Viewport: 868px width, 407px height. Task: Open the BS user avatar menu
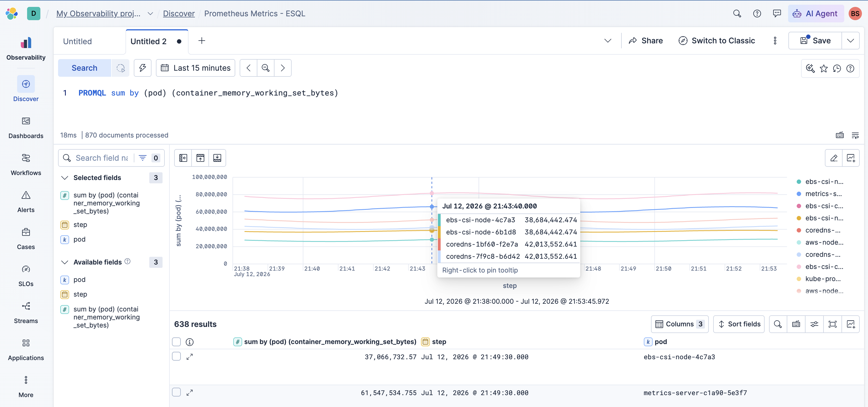tap(855, 14)
